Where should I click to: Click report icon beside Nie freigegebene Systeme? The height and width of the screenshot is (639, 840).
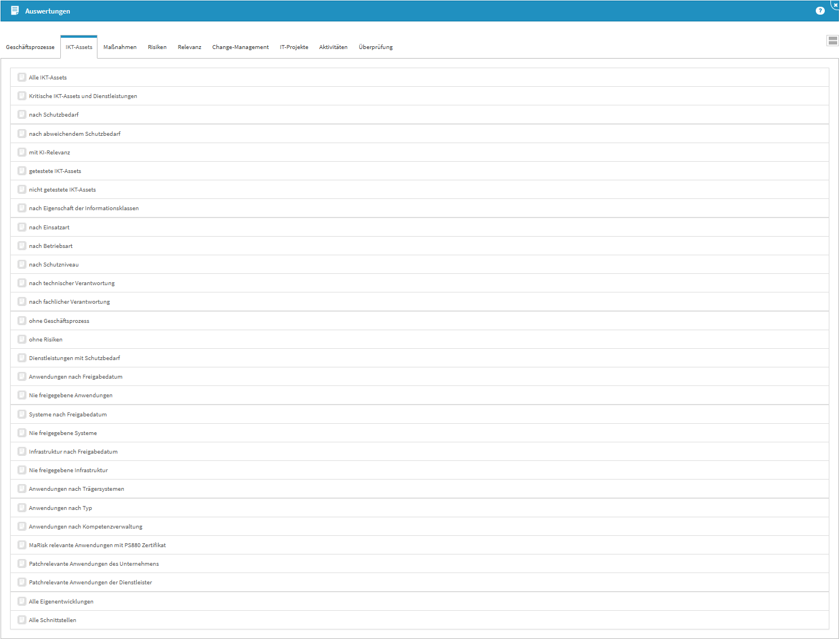point(22,433)
